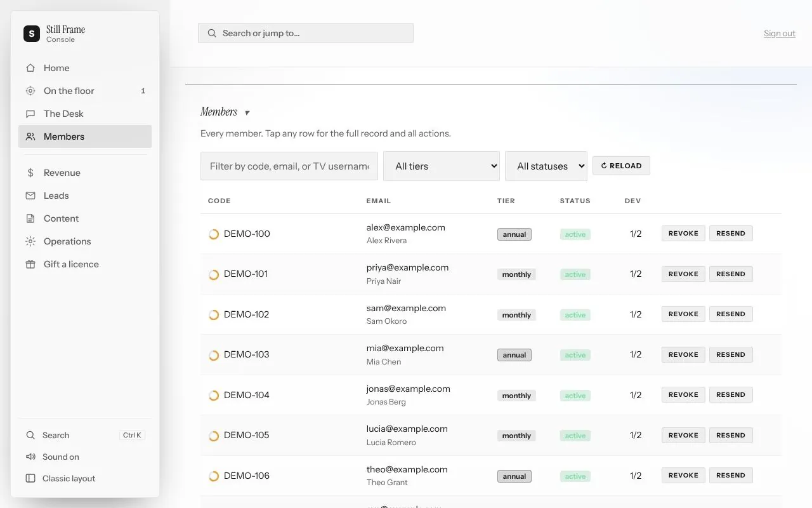Click the Leads envelope icon
The height and width of the screenshot is (508, 812).
point(30,196)
